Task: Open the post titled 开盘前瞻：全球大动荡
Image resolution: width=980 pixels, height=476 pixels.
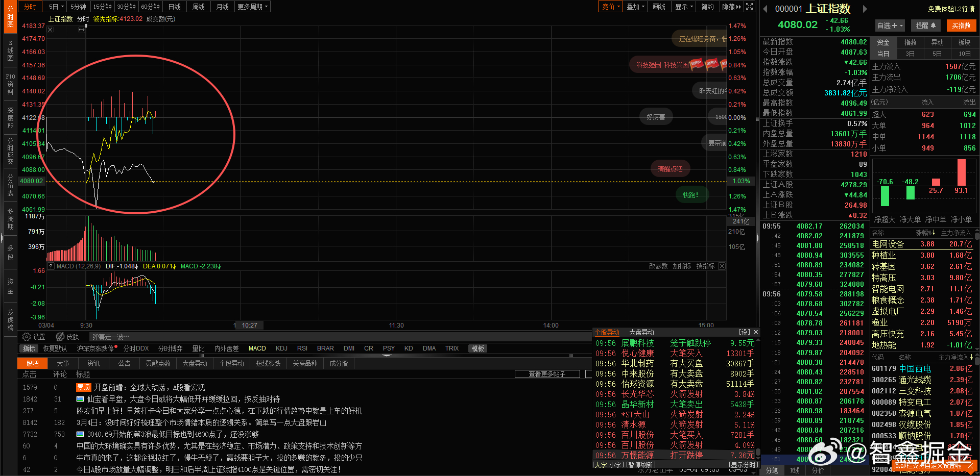Action: [149, 387]
